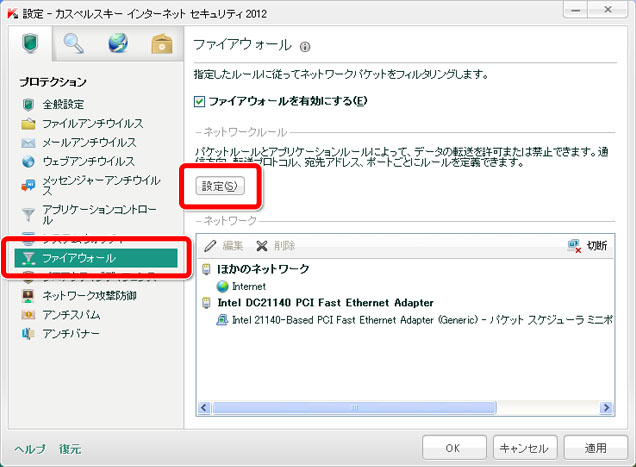Click the File Anti-Virus folder icon
This screenshot has width=636, height=467.
[x=28, y=123]
